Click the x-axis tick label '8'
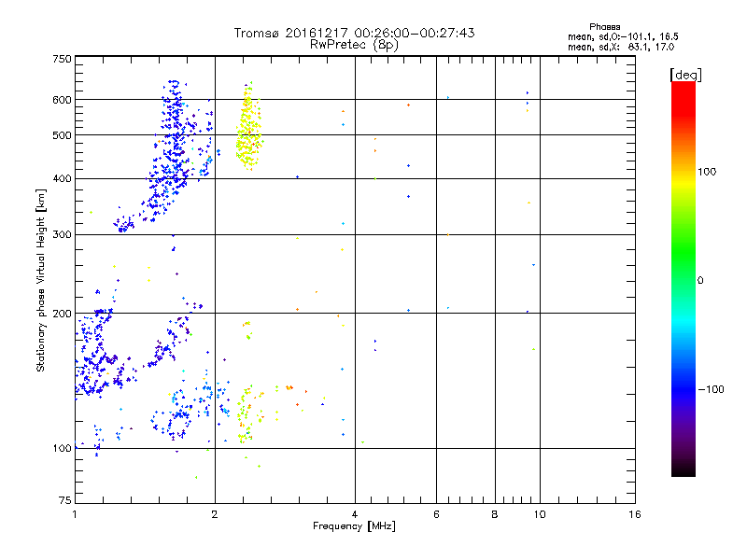This screenshot has width=747, height=560. (495, 514)
